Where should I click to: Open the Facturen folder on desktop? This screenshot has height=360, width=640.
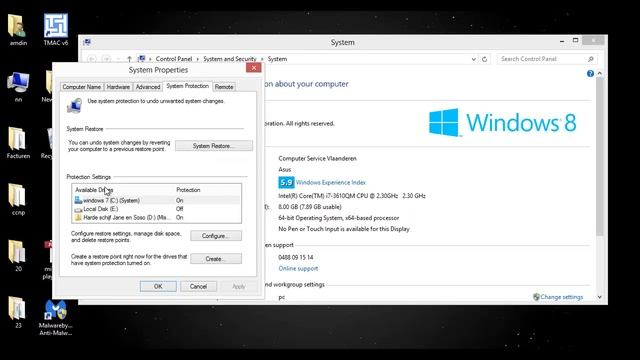[18, 143]
